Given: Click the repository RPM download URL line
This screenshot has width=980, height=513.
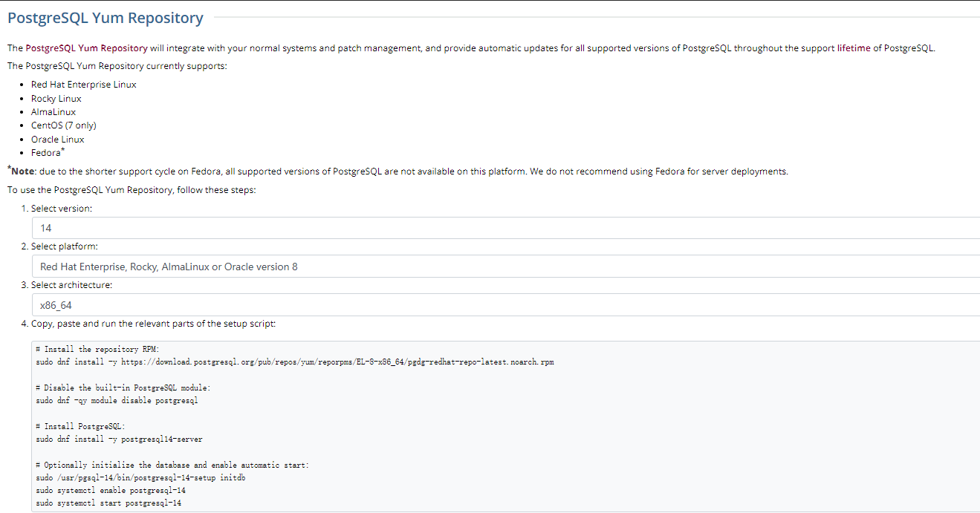Looking at the screenshot, I should [x=295, y=362].
